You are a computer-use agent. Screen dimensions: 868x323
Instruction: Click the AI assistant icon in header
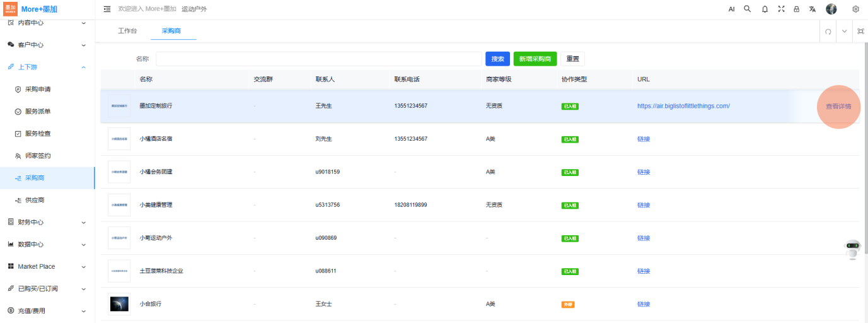[731, 9]
